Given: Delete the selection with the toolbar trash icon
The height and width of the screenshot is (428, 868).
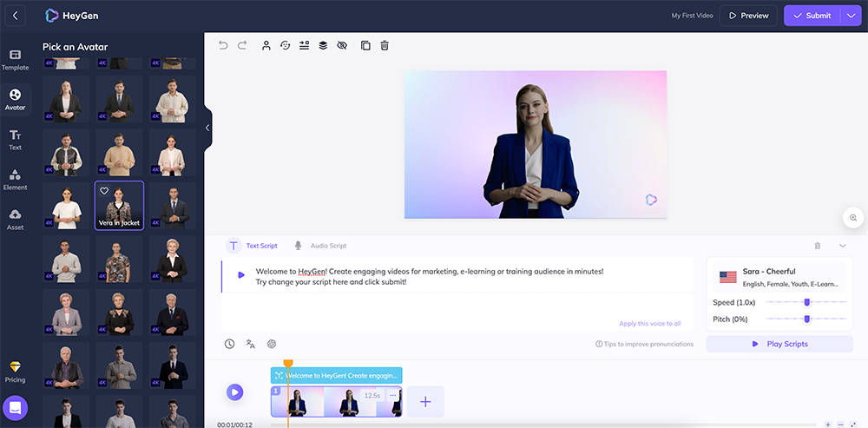Looking at the screenshot, I should click(x=385, y=45).
